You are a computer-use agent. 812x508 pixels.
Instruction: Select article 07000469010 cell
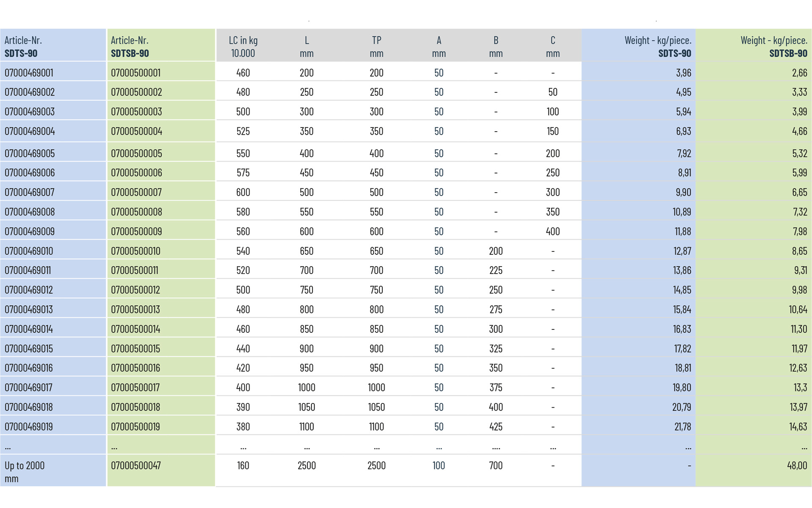[x=29, y=251]
